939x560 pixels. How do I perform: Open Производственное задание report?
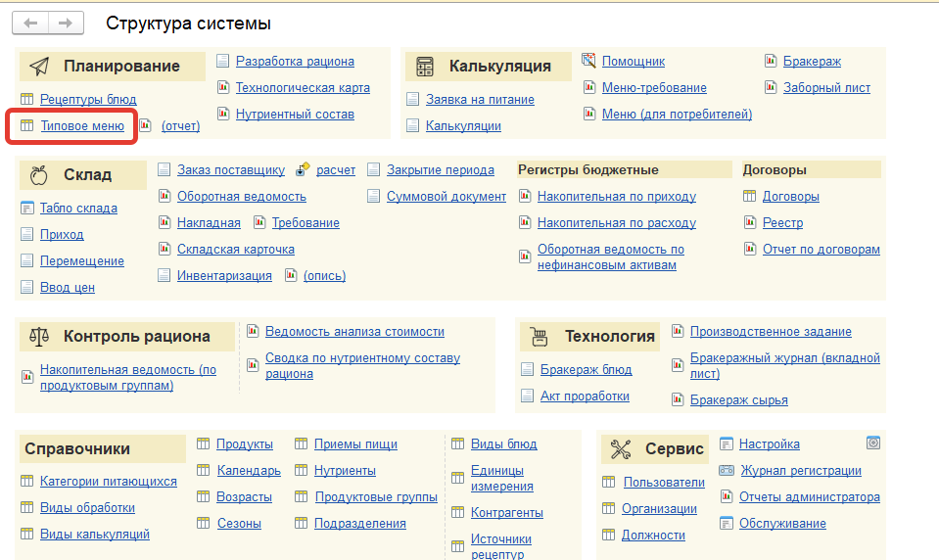coord(771,331)
